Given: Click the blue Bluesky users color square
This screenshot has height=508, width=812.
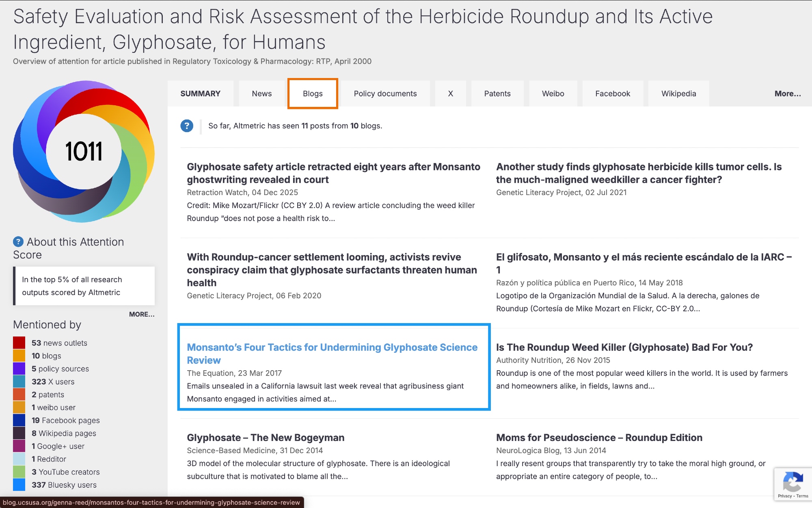Looking at the screenshot, I should click(x=19, y=485).
